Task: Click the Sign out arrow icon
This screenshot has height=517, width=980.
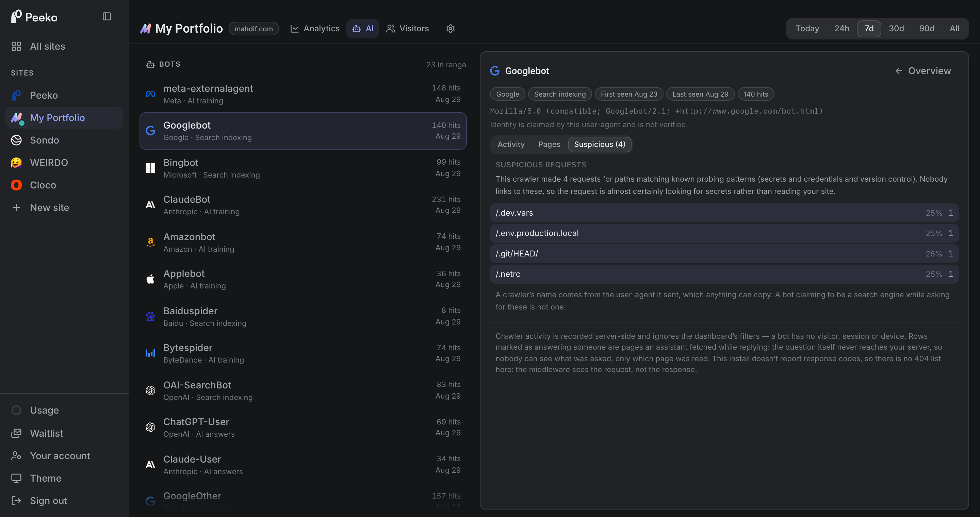Action: click(16, 501)
